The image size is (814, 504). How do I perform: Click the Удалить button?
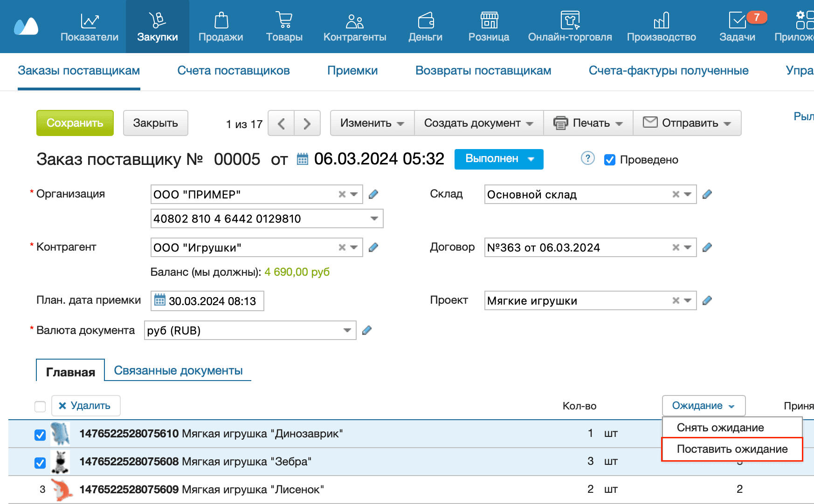(85, 406)
